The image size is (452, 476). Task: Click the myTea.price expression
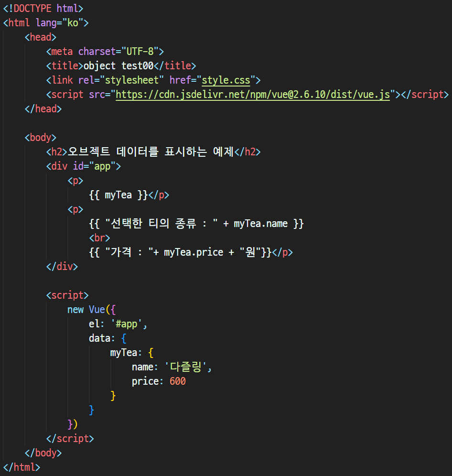194,252
